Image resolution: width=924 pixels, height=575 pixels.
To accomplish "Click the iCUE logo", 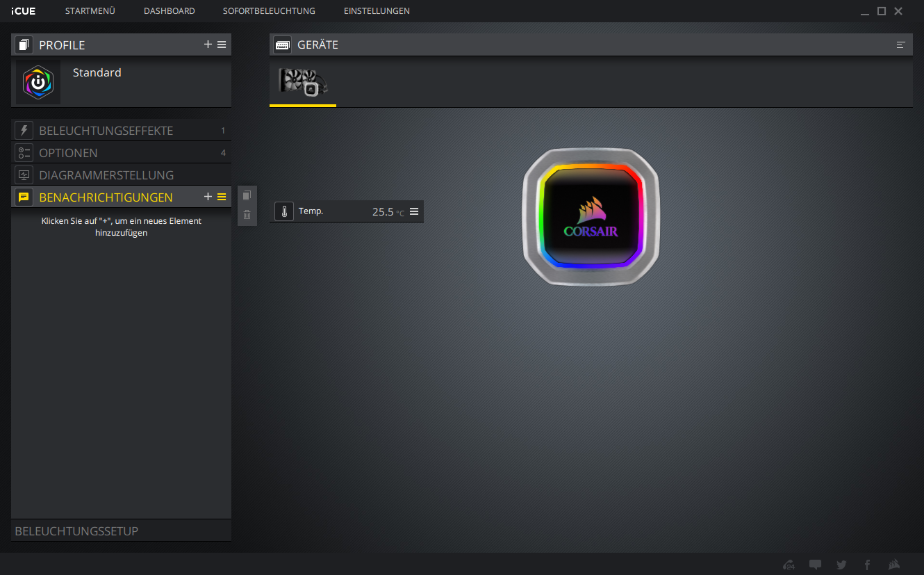I will click(x=23, y=11).
